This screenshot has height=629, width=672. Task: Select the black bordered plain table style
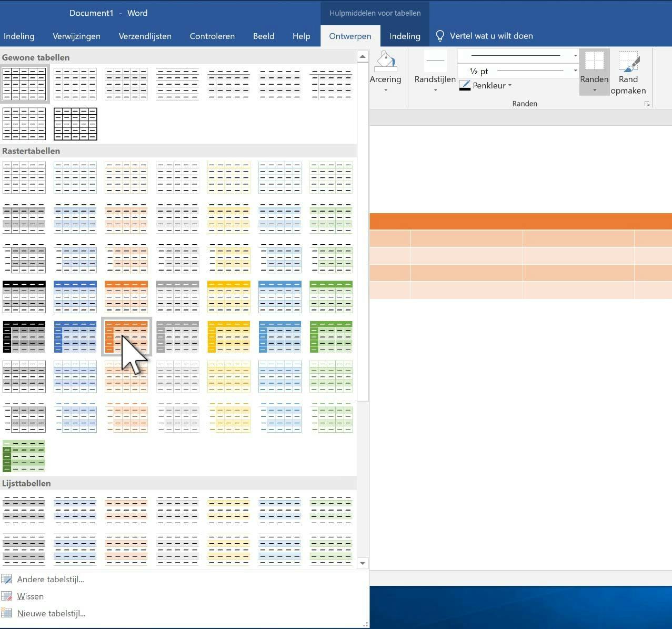tap(75, 124)
